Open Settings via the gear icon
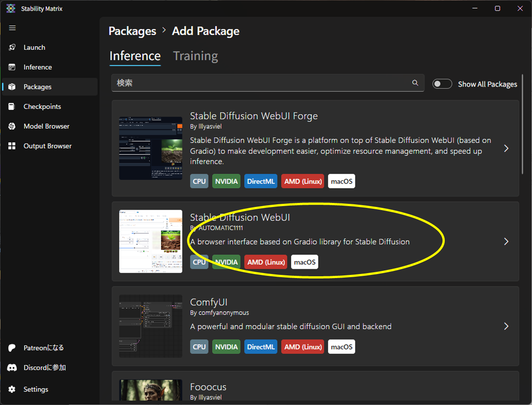This screenshot has width=532, height=405. [12, 389]
